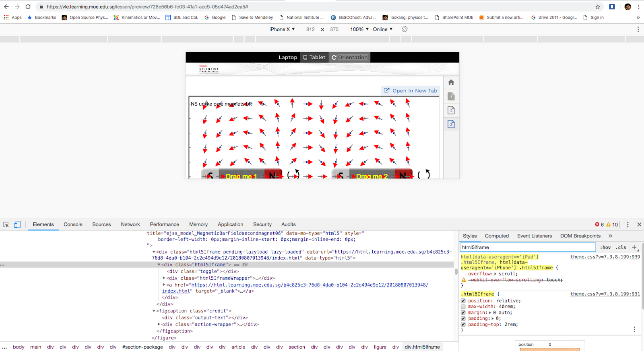Image resolution: width=644 pixels, height=351 pixels.
Task: Switch to the Console tab
Action: (73, 224)
